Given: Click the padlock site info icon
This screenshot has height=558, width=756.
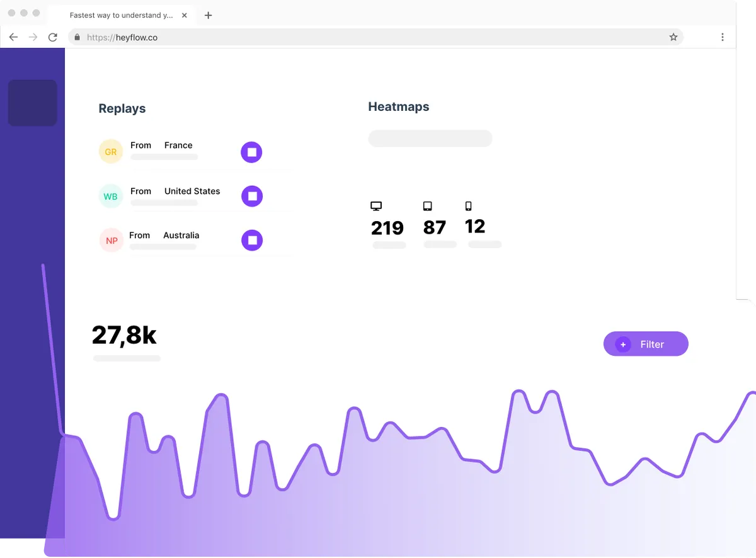Looking at the screenshot, I should (x=77, y=37).
